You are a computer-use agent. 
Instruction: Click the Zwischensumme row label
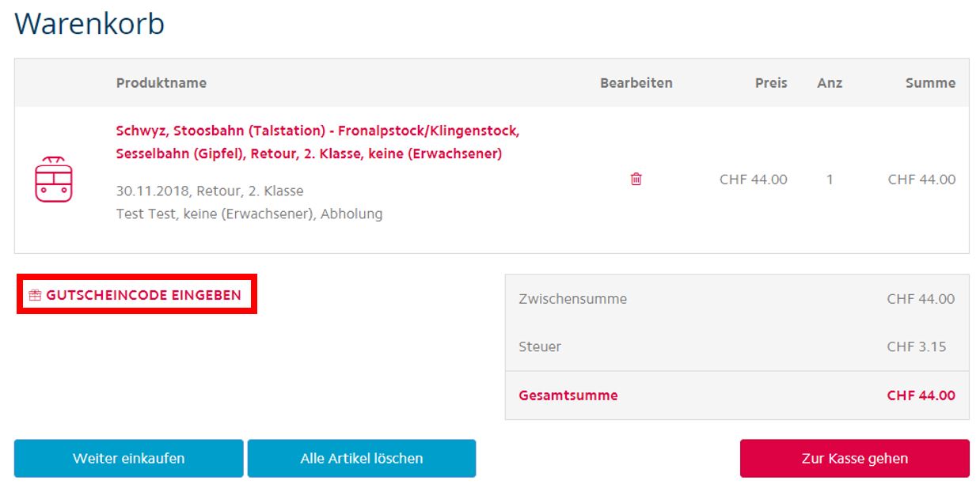(572, 299)
